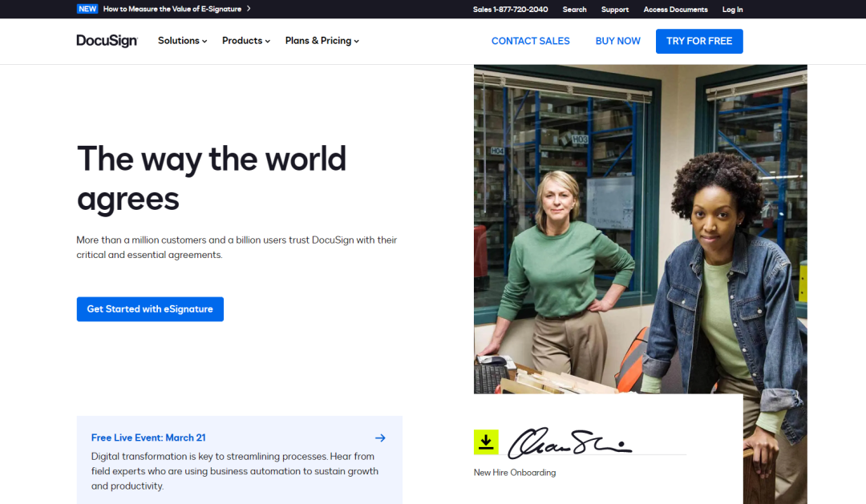866x504 pixels.
Task: Open How to Measure the Value of E-Signature
Action: (172, 9)
